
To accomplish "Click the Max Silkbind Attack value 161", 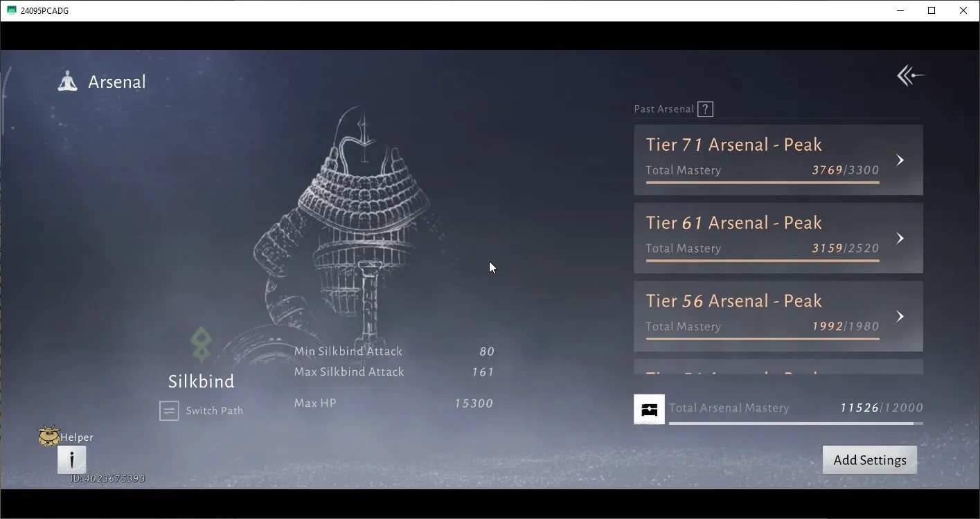I will coord(483,372).
